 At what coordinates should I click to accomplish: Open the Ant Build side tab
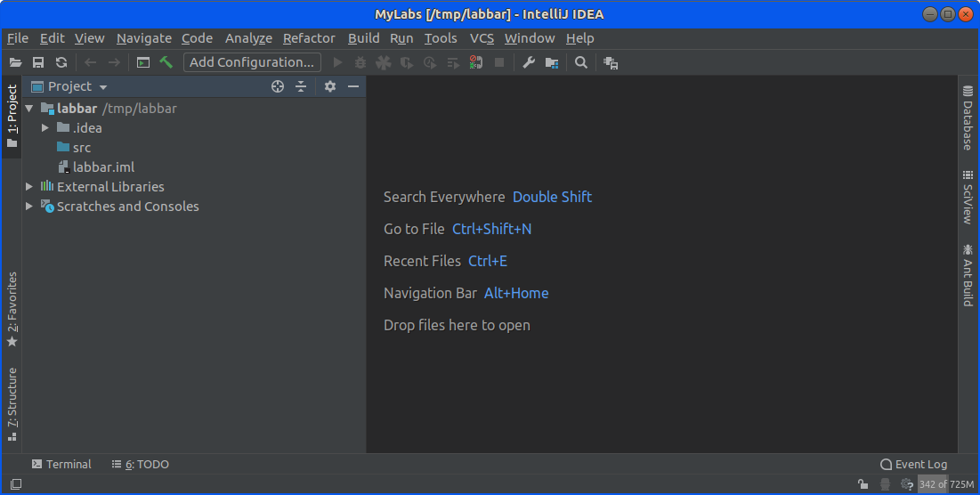968,274
